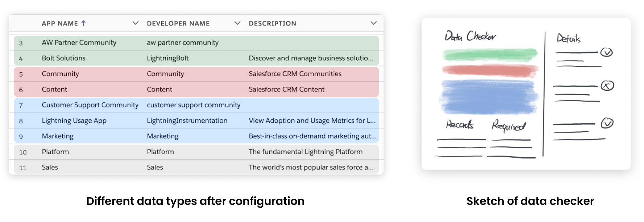Image resolution: width=644 pixels, height=222 pixels.
Task: Click row number 9
Action: tap(21, 137)
